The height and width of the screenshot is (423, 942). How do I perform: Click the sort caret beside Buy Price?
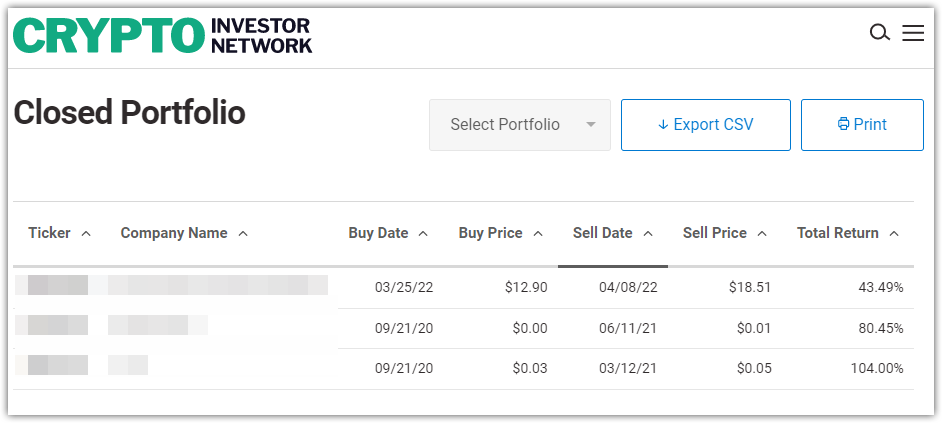click(538, 234)
